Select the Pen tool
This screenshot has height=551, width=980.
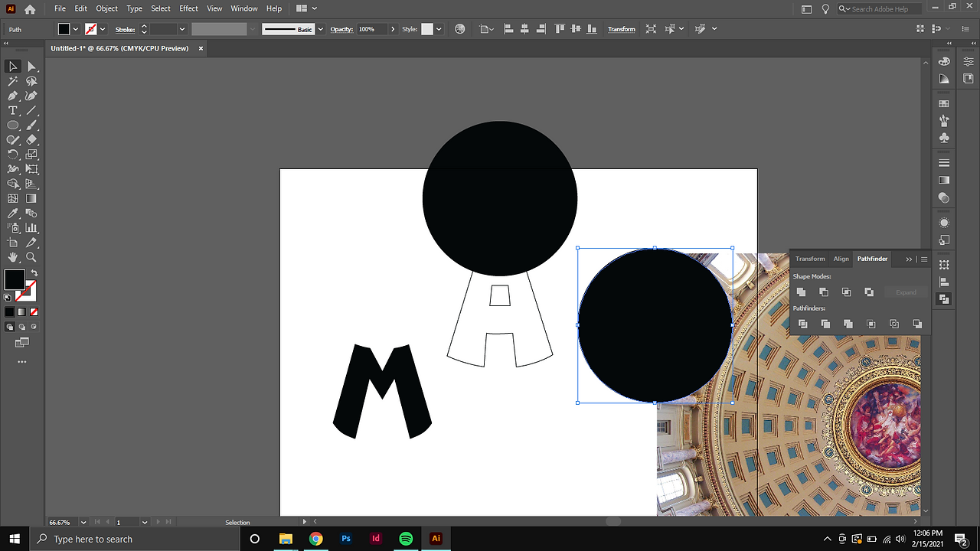pyautogui.click(x=13, y=96)
